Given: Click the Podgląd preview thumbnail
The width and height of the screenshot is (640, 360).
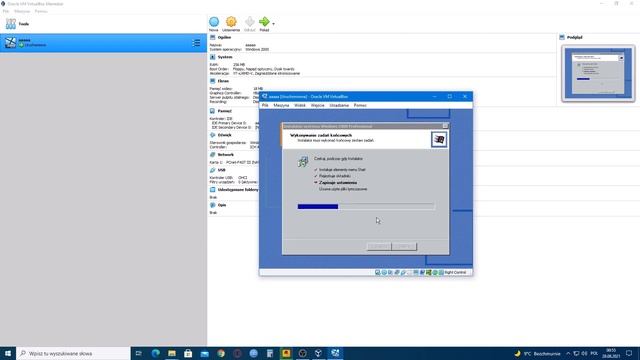Looking at the screenshot, I should coord(598,73).
